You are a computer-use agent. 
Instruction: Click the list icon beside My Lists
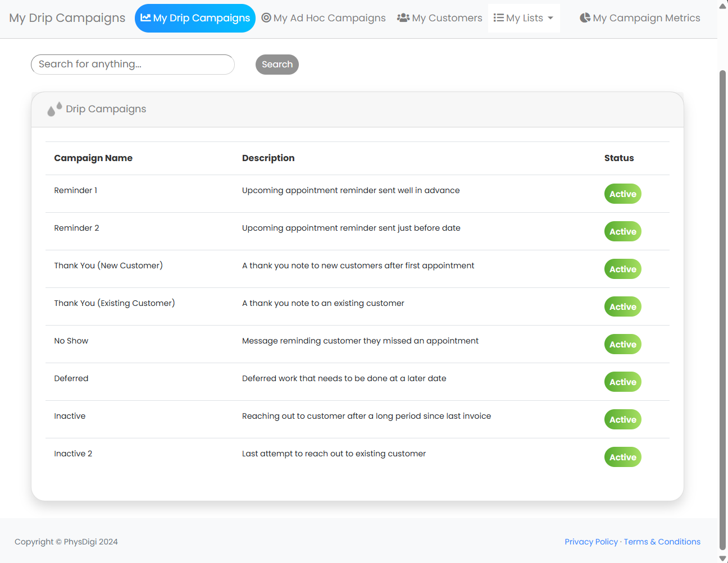tap(499, 17)
